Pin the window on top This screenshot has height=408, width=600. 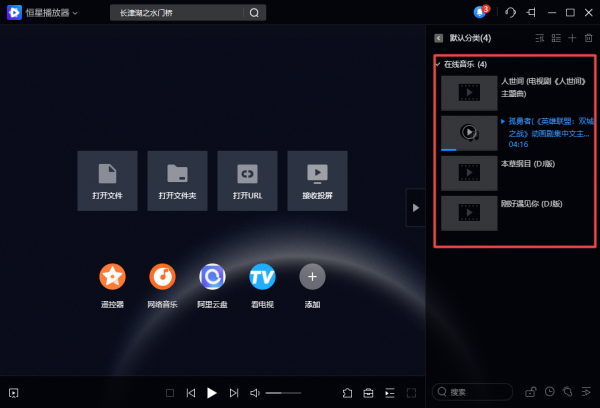click(531, 13)
